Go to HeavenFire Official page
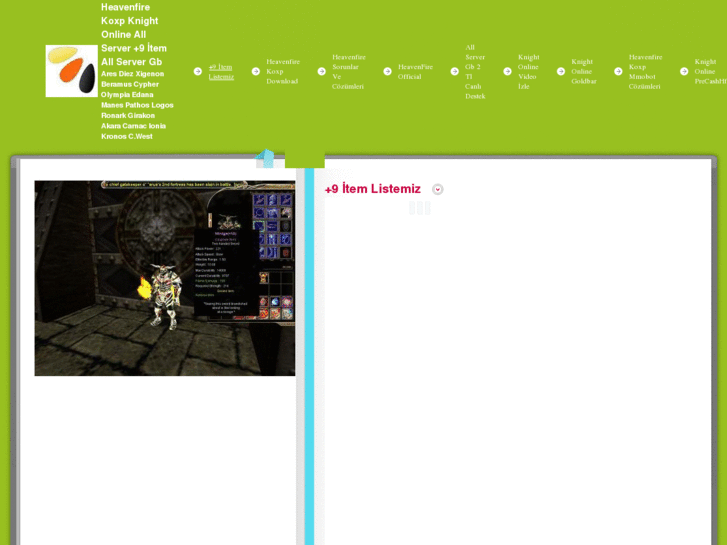Image resolution: width=727 pixels, height=545 pixels. 415,71
